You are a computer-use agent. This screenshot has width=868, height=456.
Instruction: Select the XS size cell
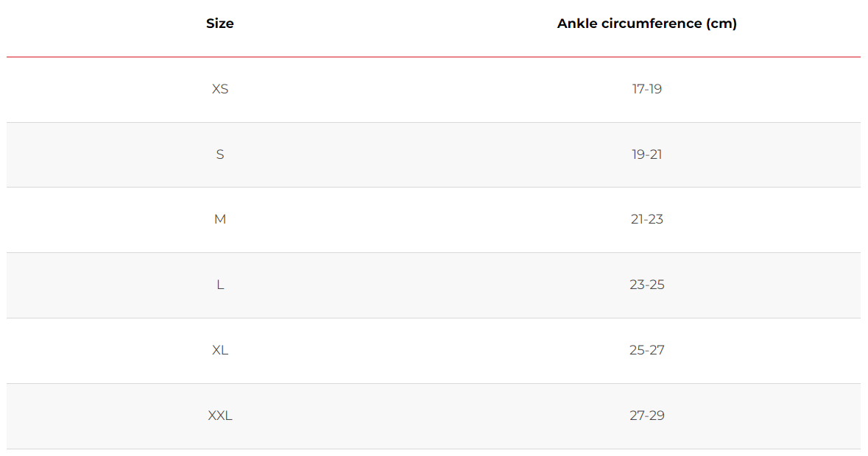(220, 89)
